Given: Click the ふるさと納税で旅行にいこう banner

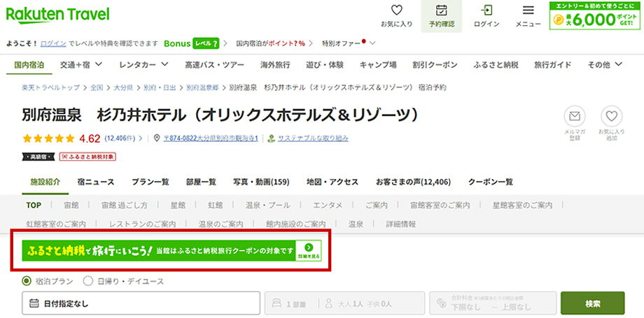Looking at the screenshot, I should tap(171, 251).
